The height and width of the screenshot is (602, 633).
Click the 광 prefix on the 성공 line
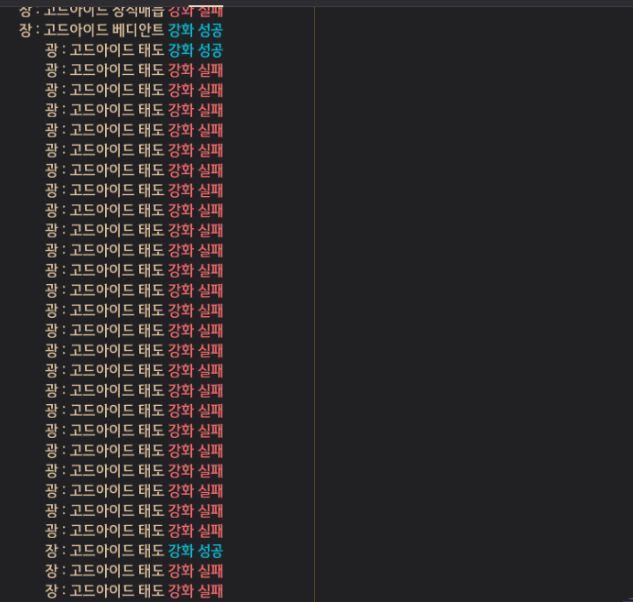(x=51, y=50)
